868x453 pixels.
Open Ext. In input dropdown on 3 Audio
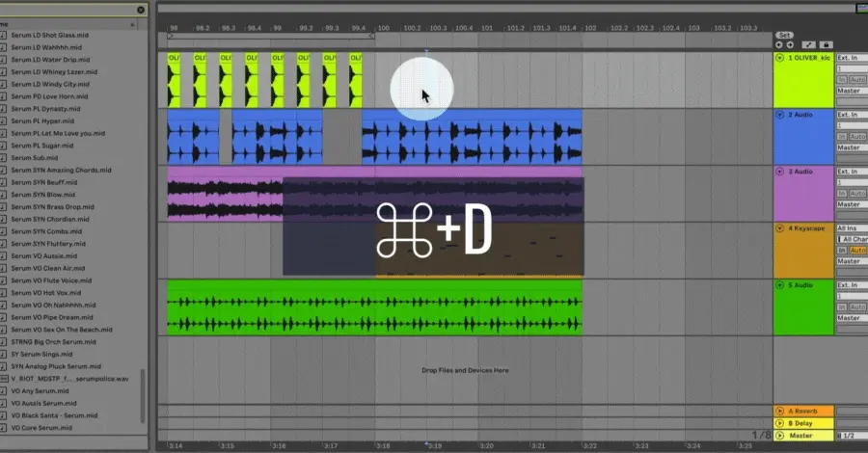(x=852, y=172)
